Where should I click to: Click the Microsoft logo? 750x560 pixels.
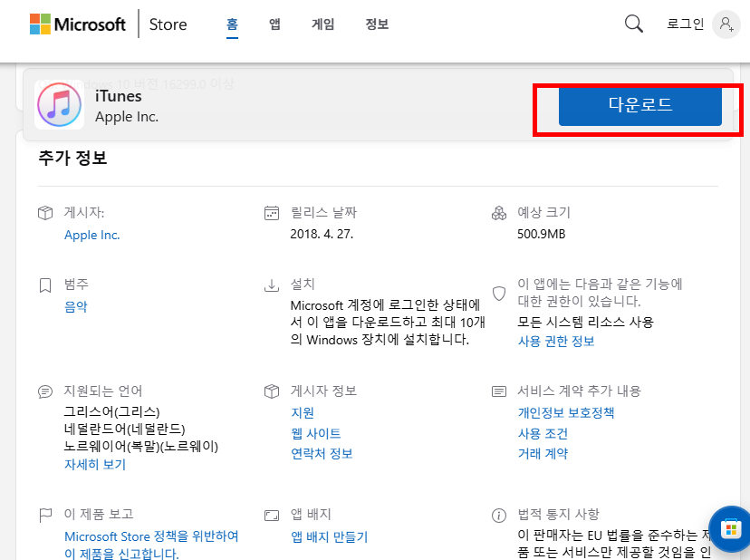coord(78,24)
